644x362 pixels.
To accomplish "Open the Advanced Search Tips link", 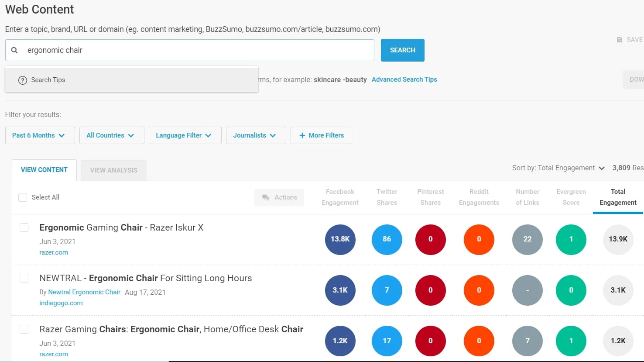I will (x=404, y=79).
